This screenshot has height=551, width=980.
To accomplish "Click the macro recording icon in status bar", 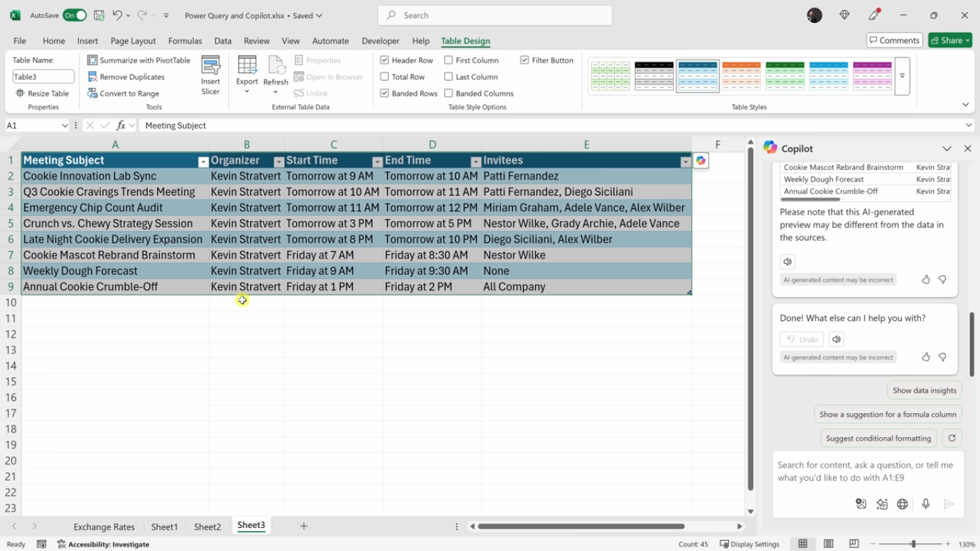I will pos(42,545).
